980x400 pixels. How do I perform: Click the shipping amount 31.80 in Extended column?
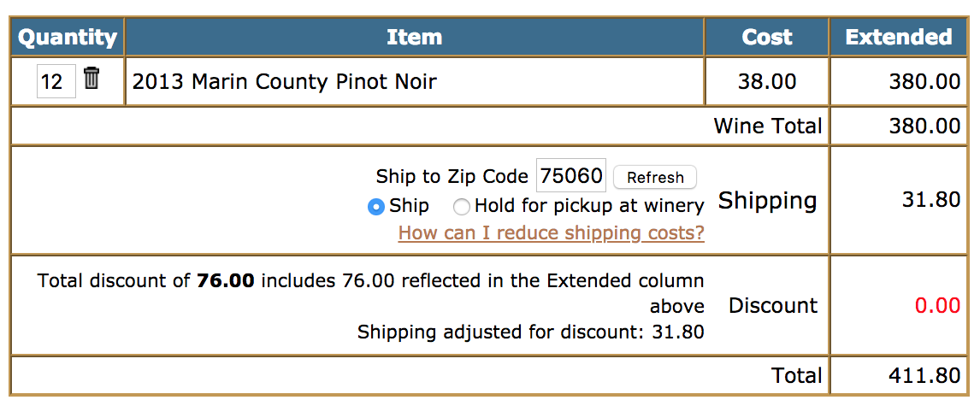930,200
